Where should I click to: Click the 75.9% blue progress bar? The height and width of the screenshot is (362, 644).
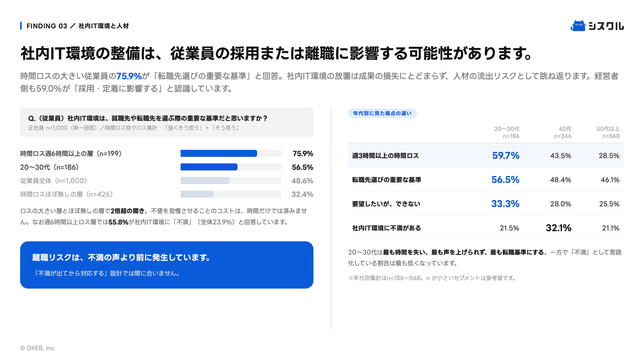pyautogui.click(x=219, y=153)
